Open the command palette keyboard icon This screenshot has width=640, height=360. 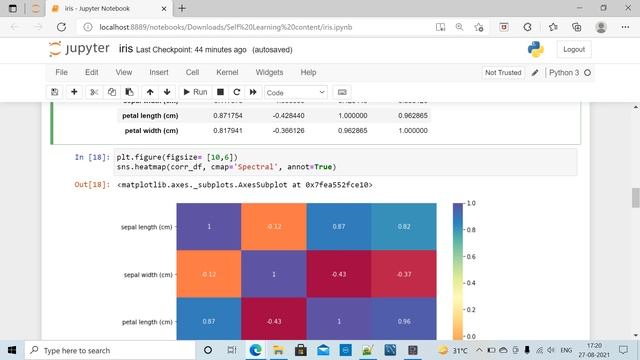tap(342, 92)
